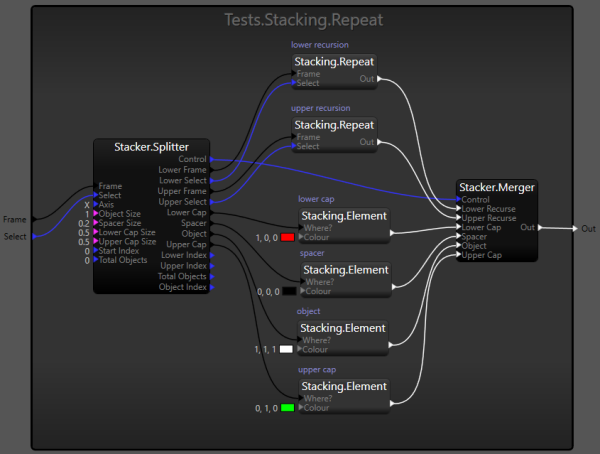Select the white colour swatch on object element
The height and width of the screenshot is (454, 600).
click(288, 349)
